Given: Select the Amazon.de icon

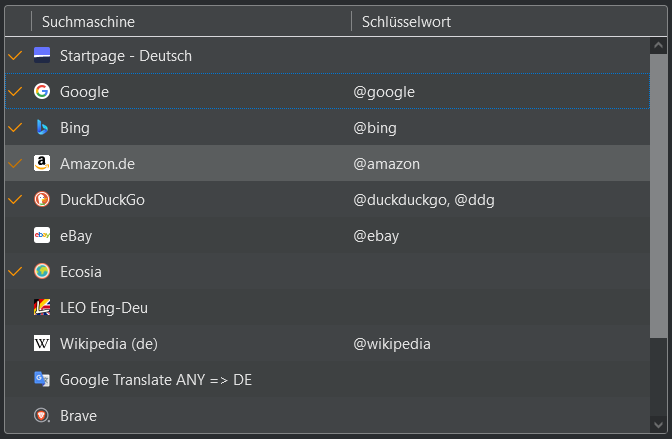Looking at the screenshot, I should coord(42,163).
